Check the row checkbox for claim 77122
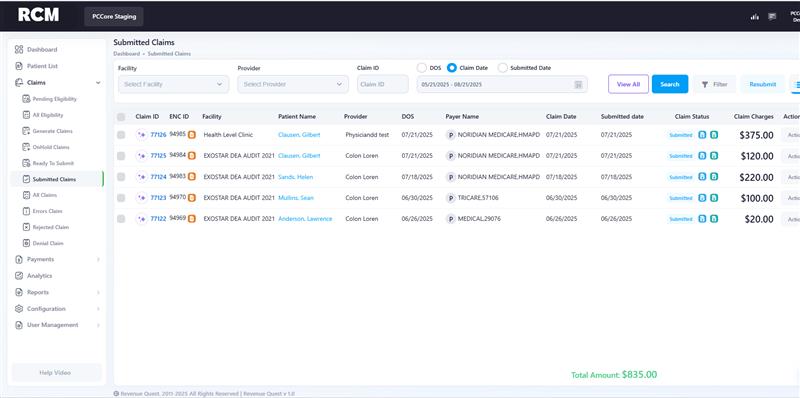The height and width of the screenshot is (398, 800). [121, 218]
